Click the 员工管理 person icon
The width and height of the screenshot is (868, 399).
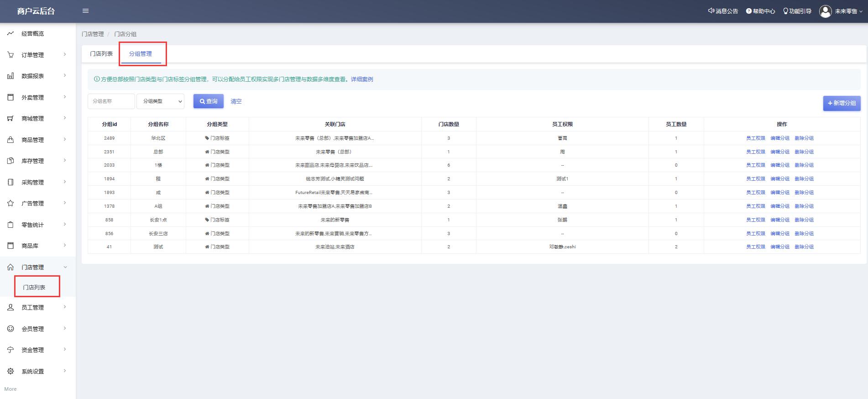10,307
